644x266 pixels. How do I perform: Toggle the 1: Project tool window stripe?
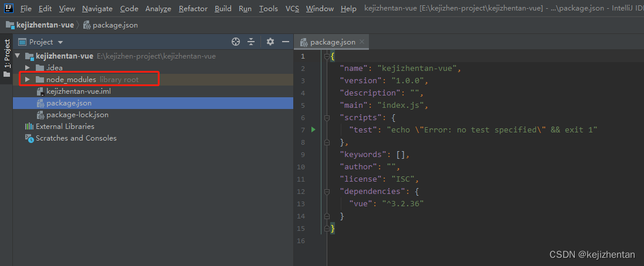(x=6, y=58)
